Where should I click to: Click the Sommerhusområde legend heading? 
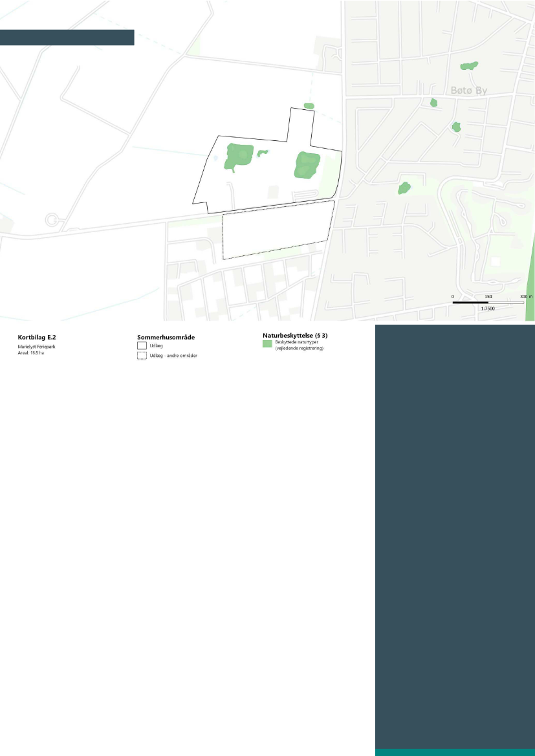click(x=166, y=337)
